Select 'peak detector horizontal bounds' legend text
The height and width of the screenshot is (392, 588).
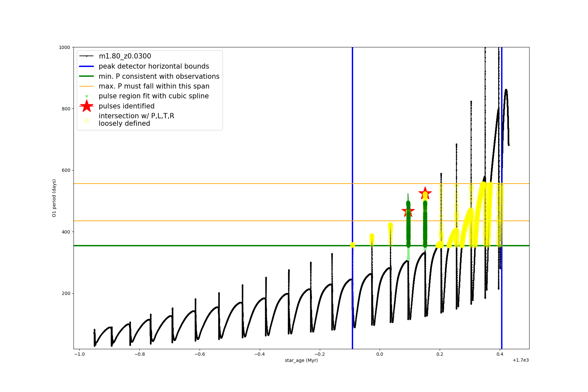[x=154, y=66]
